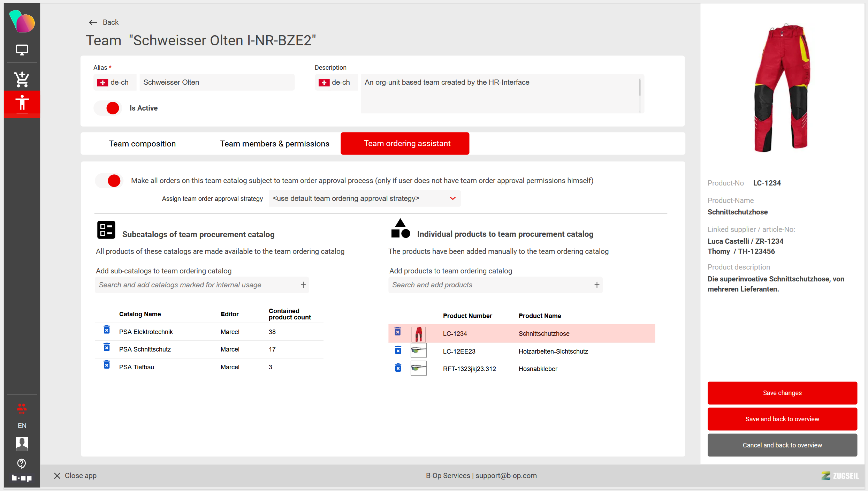Open Alias de-ch language selector
Viewport: 868px width, 491px height.
[115, 82]
